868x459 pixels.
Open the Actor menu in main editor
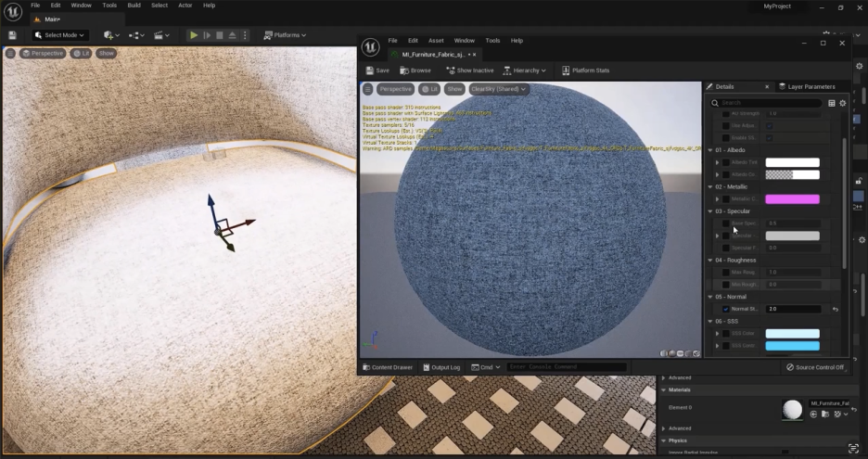[185, 5]
